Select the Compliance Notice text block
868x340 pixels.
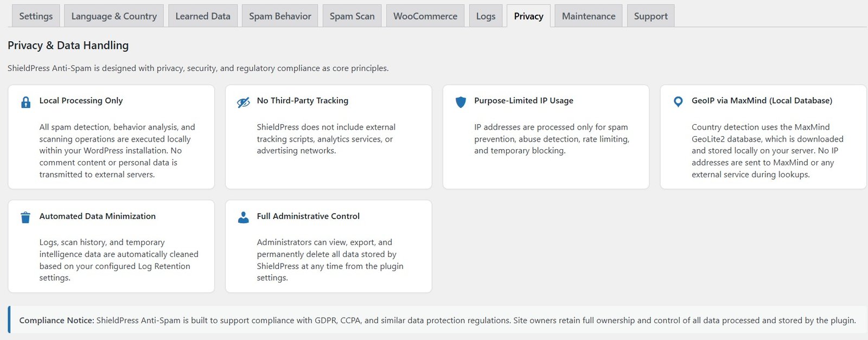pyautogui.click(x=434, y=320)
